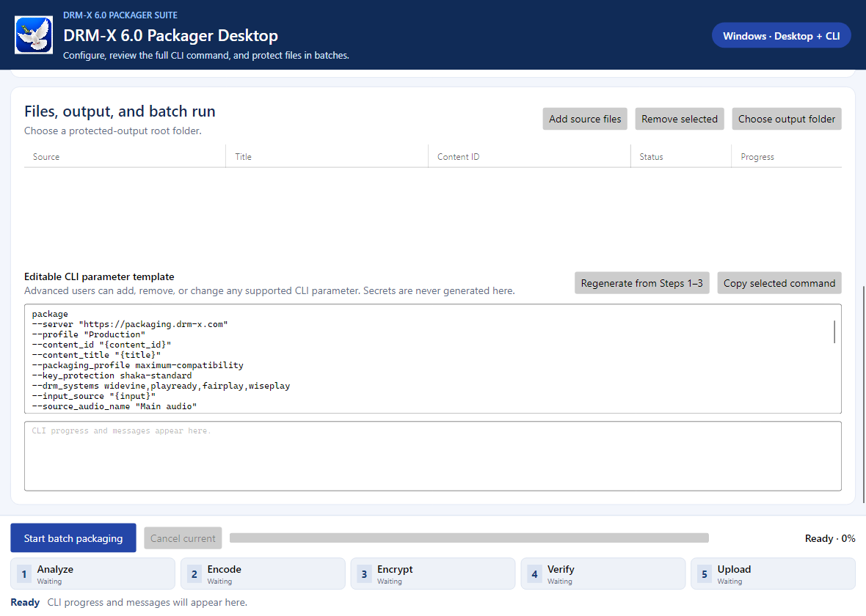The height and width of the screenshot is (616, 866).
Task: Select step 4 Verify number badge
Action: [x=534, y=574]
